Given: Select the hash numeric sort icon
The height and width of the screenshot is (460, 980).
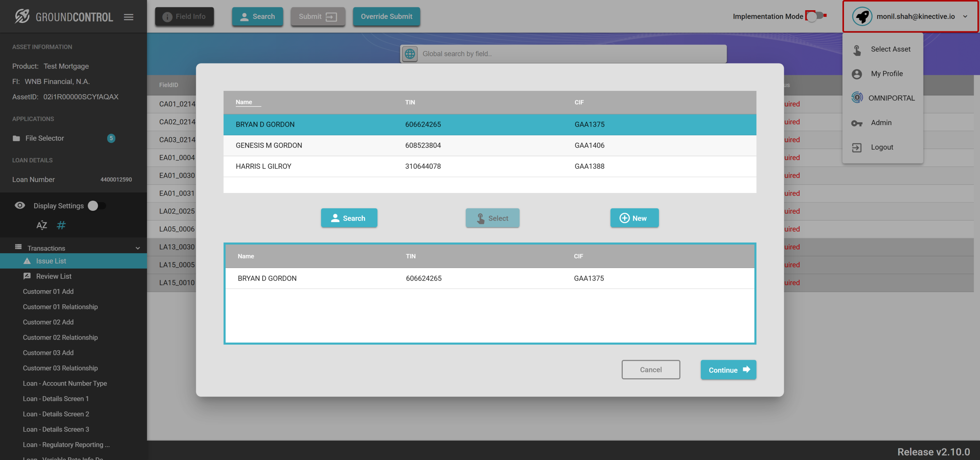Looking at the screenshot, I should 61,225.
